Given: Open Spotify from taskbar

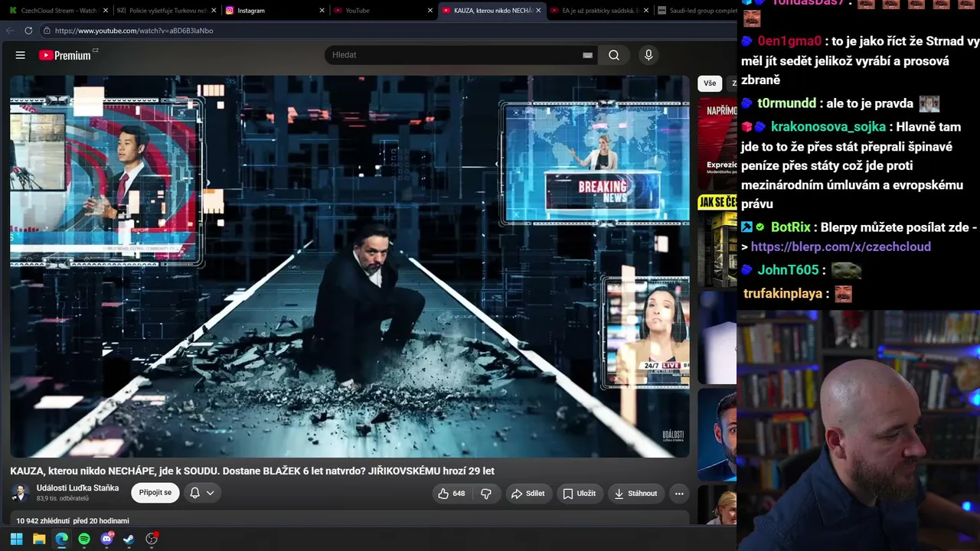Looking at the screenshot, I should click(x=84, y=539).
